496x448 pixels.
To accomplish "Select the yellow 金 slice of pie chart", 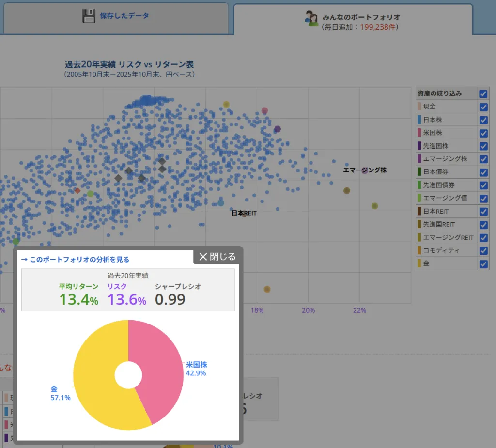I will click(x=97, y=378).
